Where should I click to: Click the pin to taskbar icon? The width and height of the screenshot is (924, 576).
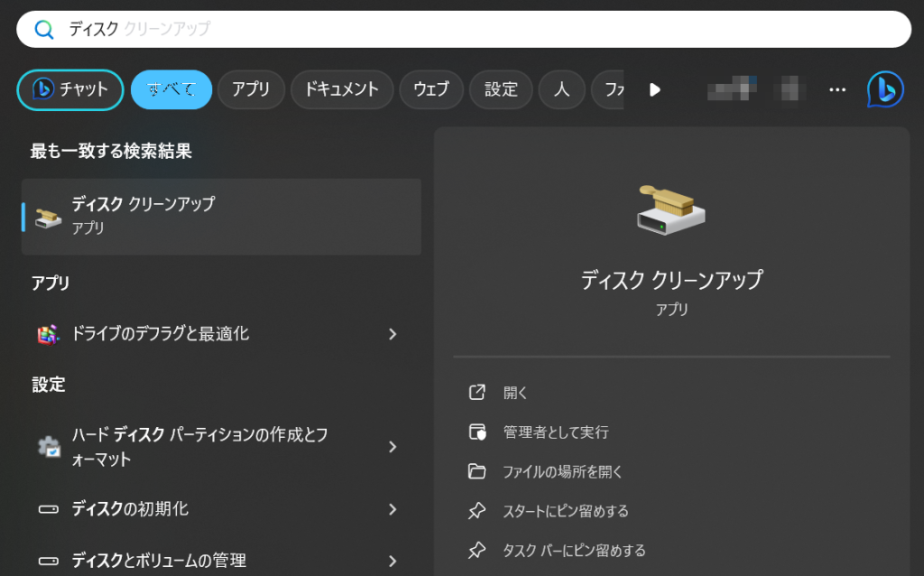point(476,551)
